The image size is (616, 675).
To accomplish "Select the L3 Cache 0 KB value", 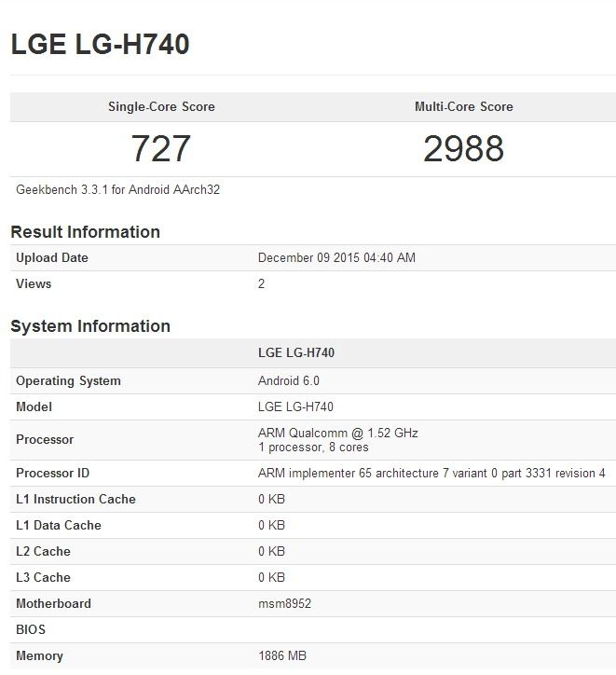I will click(271, 577).
